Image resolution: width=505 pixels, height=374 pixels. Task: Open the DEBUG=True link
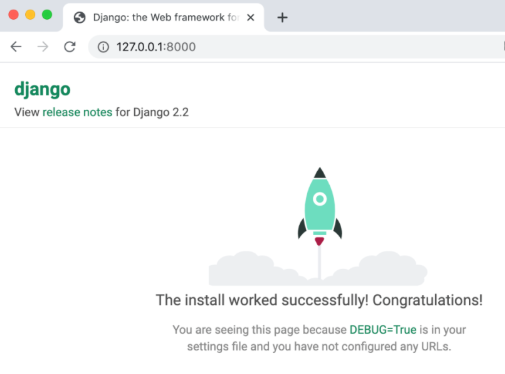tap(383, 330)
